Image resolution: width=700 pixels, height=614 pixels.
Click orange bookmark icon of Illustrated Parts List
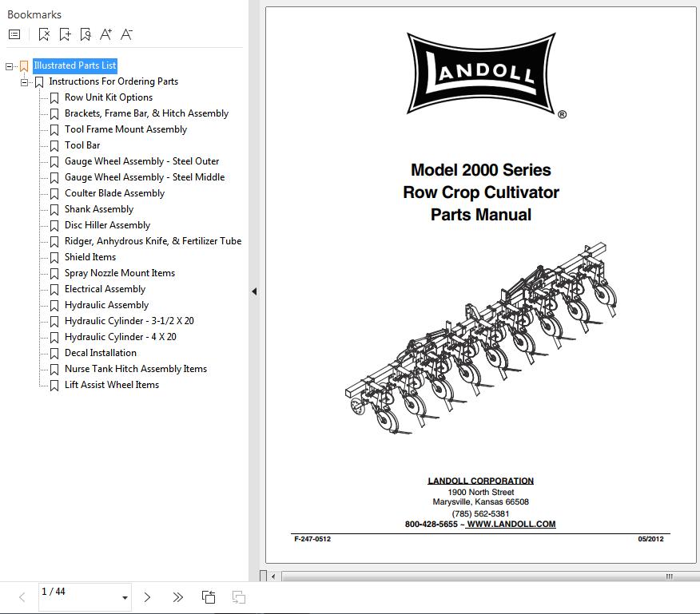(x=24, y=66)
